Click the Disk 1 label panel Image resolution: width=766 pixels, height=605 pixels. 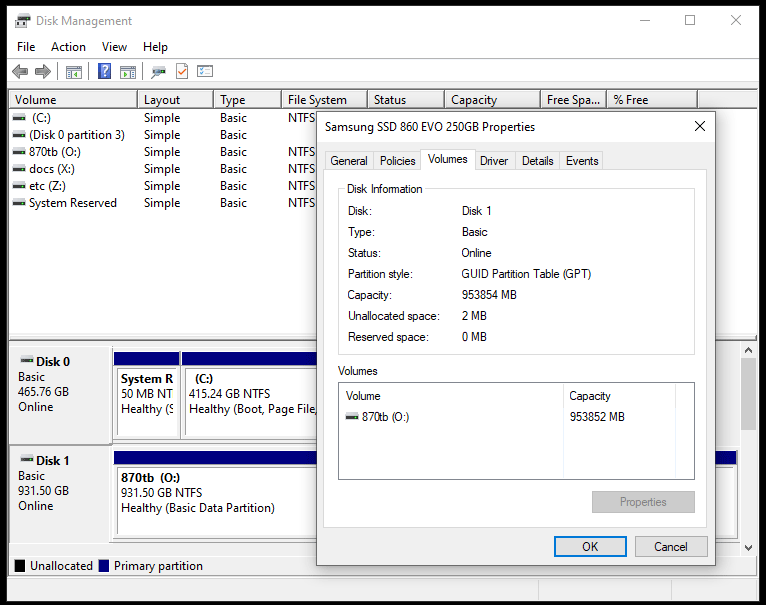(x=61, y=494)
